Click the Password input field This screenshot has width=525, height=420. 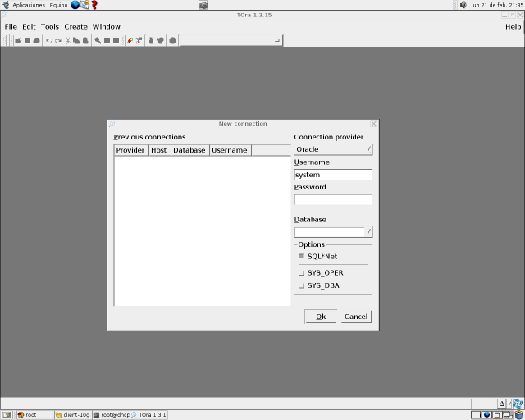click(332, 199)
